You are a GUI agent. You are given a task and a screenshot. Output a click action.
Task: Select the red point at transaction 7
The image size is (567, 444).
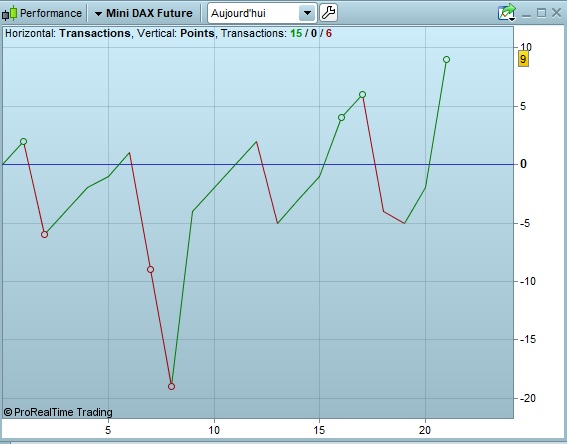coord(150,269)
